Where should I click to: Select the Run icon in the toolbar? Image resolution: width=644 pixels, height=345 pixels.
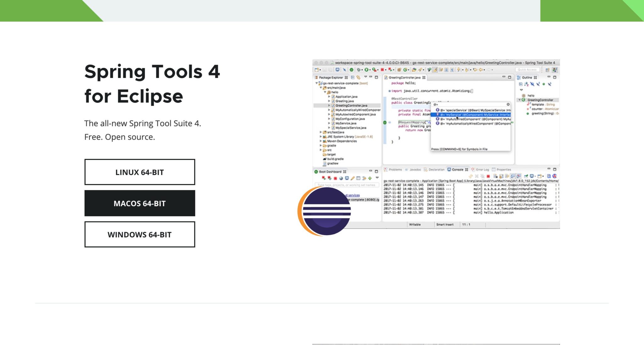[366, 70]
